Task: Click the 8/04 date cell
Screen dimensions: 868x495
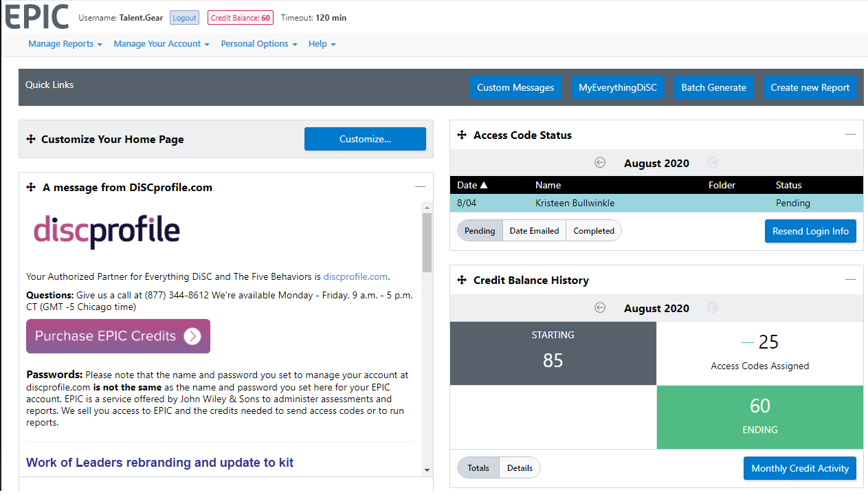Action: [467, 203]
